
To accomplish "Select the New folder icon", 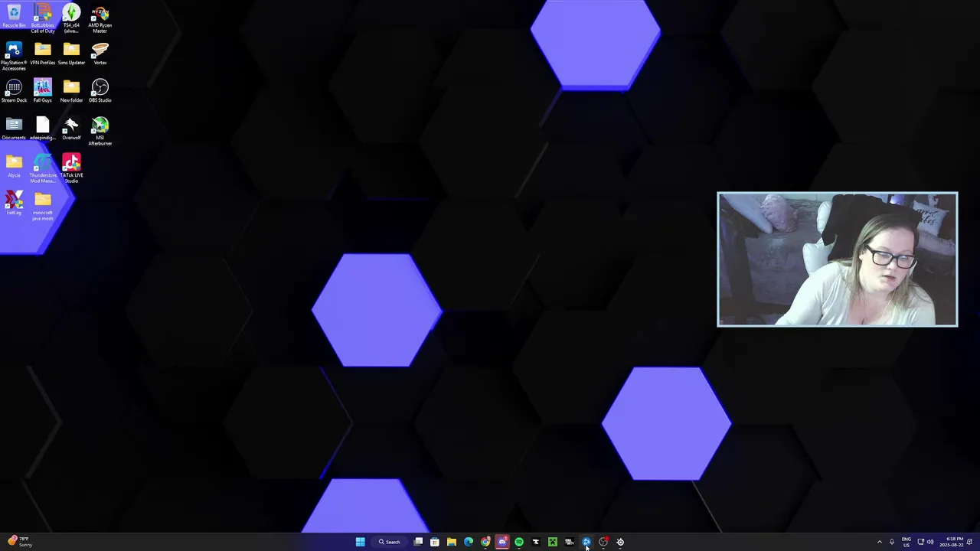I will click(71, 92).
